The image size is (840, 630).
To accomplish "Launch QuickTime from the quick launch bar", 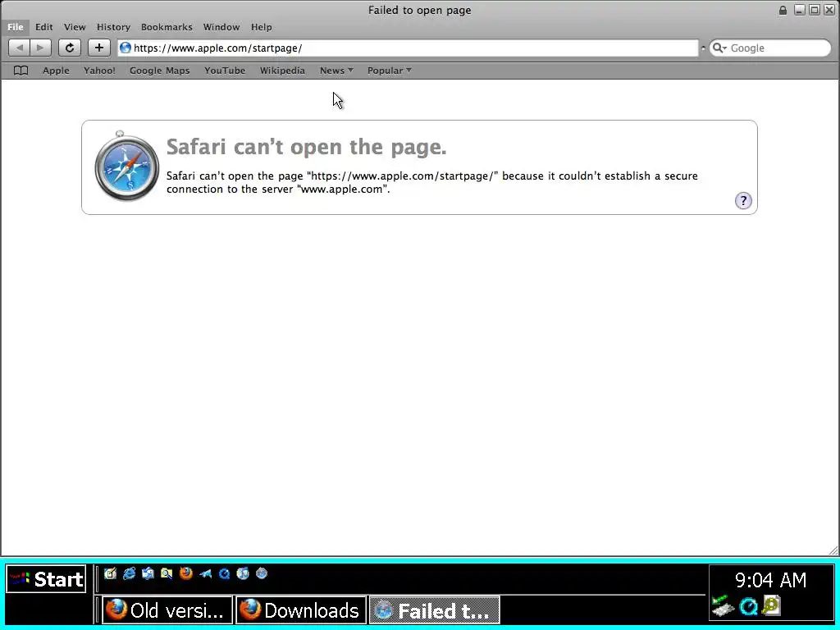I will (224, 573).
